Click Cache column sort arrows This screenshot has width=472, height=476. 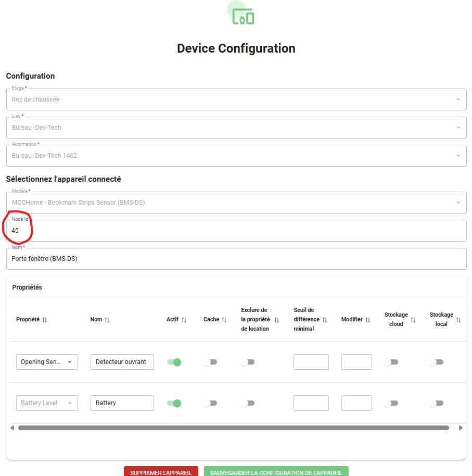224,320
